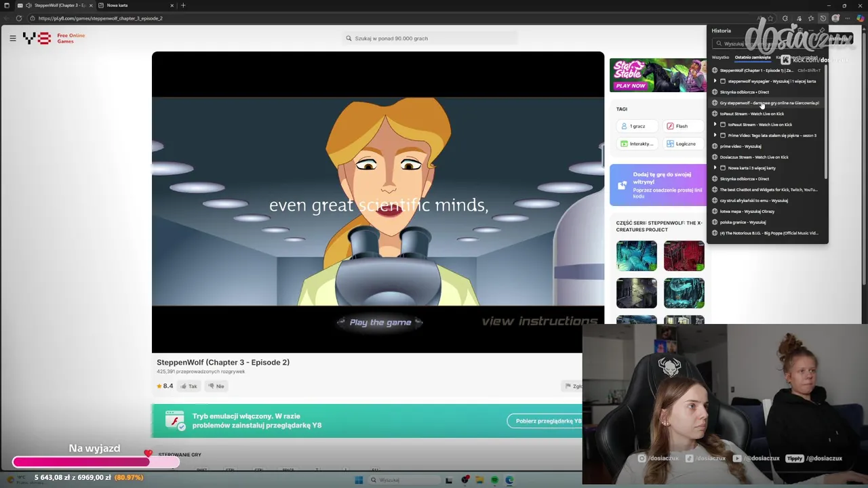Open Dosiaczux Stream Watch Live entry

767,157
